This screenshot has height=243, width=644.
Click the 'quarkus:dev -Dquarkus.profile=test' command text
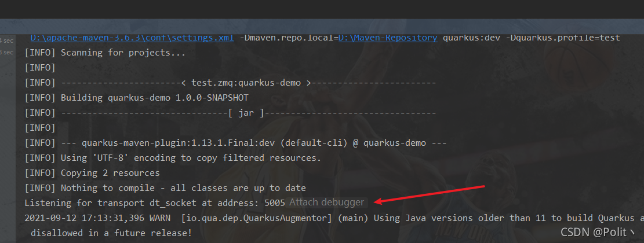[532, 38]
